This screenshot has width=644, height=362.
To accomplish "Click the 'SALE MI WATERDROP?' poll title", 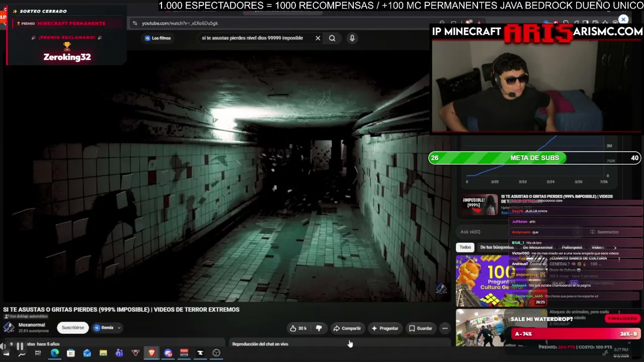I will point(541,319).
